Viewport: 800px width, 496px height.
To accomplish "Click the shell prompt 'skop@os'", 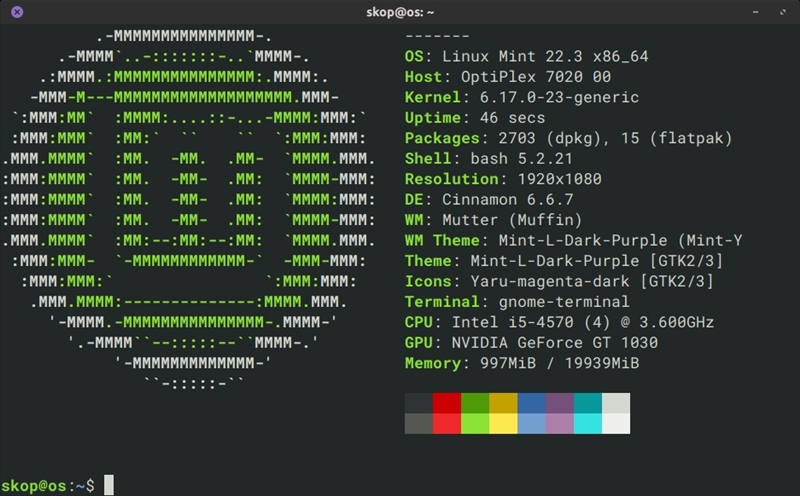I will point(34,485).
